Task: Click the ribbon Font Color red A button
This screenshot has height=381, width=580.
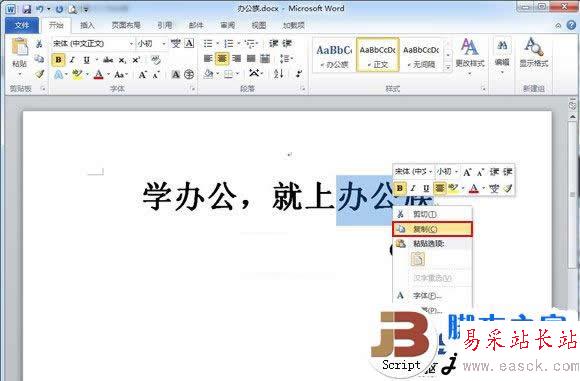Action: pos(98,75)
